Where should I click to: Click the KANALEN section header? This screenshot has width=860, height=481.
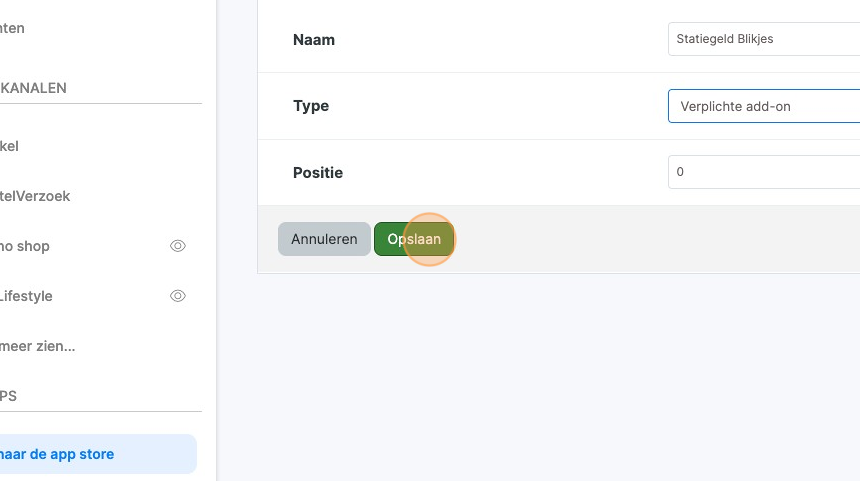pyautogui.click(x=33, y=88)
